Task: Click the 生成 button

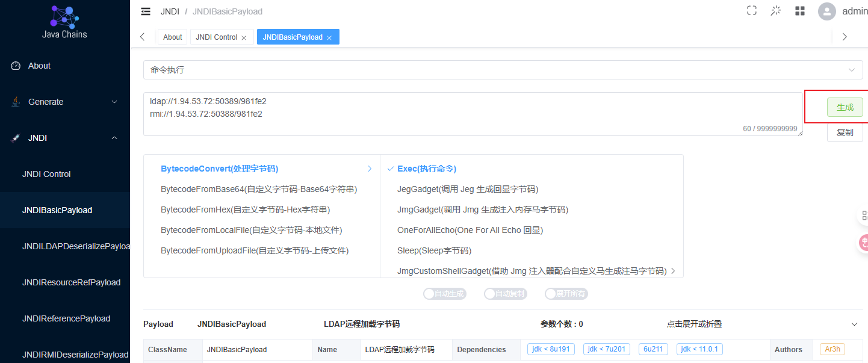Action: (845, 107)
